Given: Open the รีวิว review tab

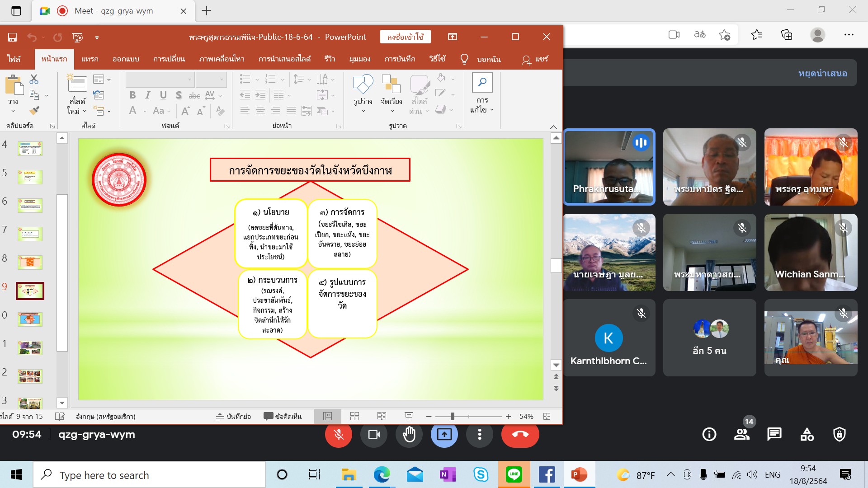Looking at the screenshot, I should (x=330, y=59).
